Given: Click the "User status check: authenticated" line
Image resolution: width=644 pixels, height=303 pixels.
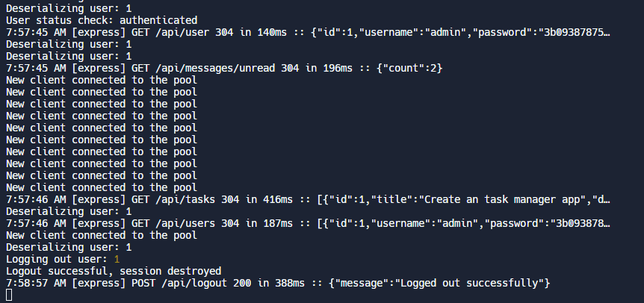Looking at the screenshot, I should pos(102,20).
